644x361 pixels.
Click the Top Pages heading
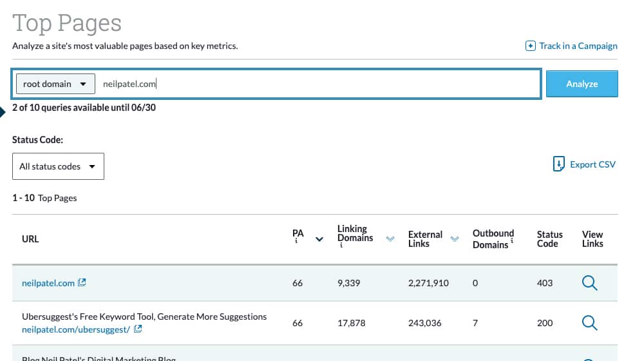(x=67, y=23)
